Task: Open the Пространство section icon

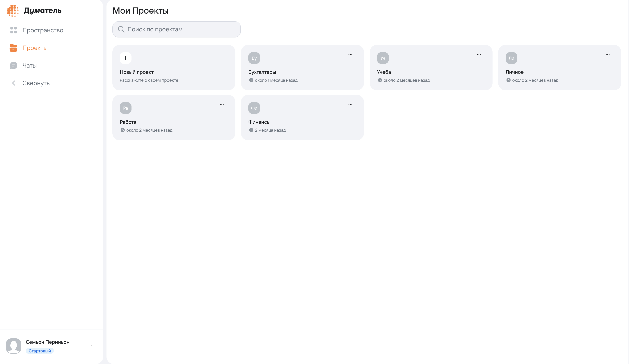Action: coord(14,30)
